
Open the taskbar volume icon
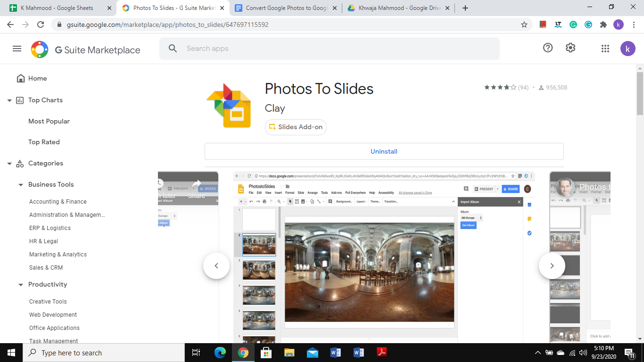coord(583,353)
